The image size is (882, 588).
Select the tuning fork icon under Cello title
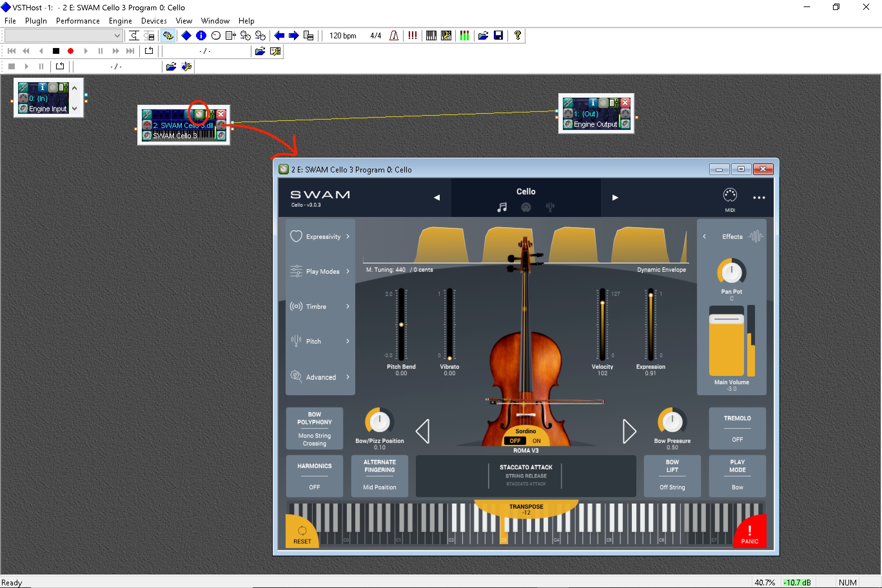(x=550, y=207)
